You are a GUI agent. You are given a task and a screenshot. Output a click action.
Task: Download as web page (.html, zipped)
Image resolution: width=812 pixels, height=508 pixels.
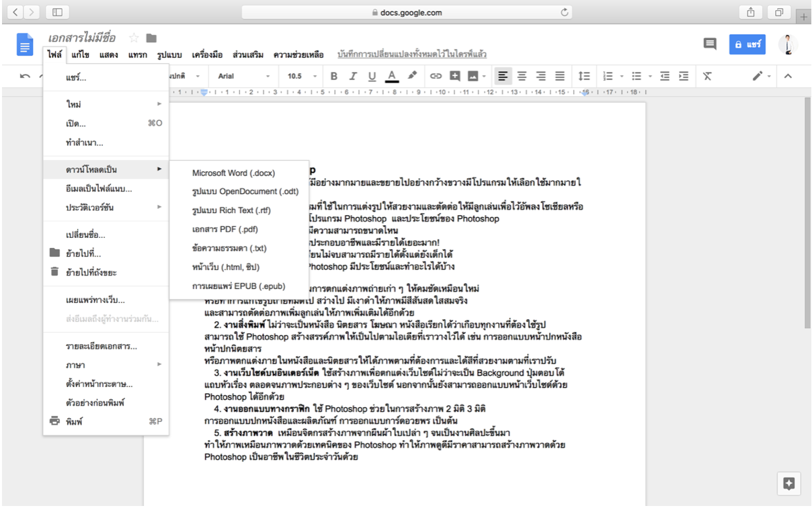[x=239, y=267]
